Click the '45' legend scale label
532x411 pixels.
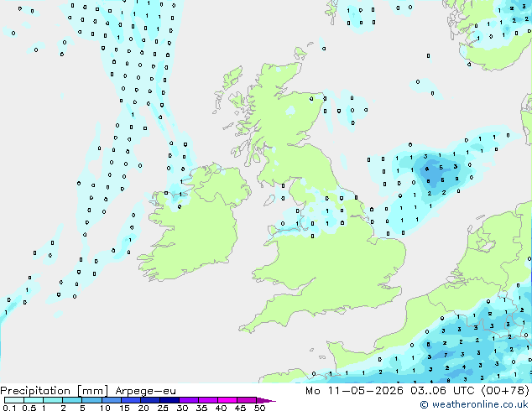coord(240,408)
